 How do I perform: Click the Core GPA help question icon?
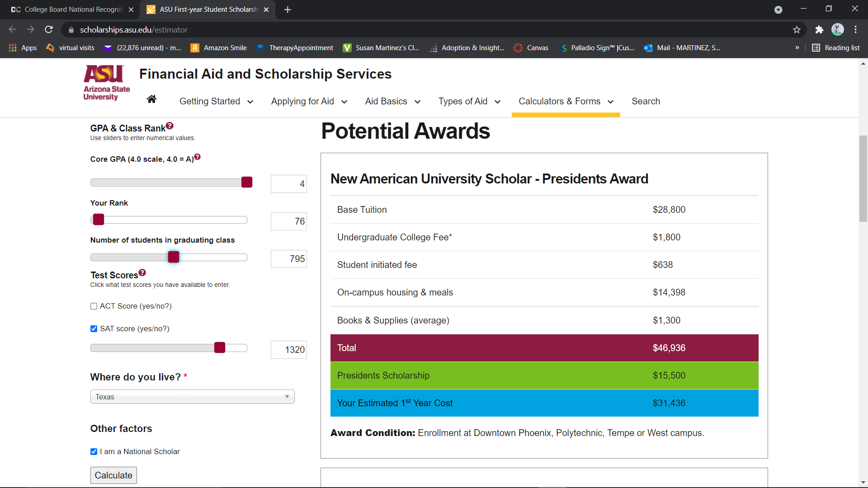pyautogui.click(x=198, y=157)
